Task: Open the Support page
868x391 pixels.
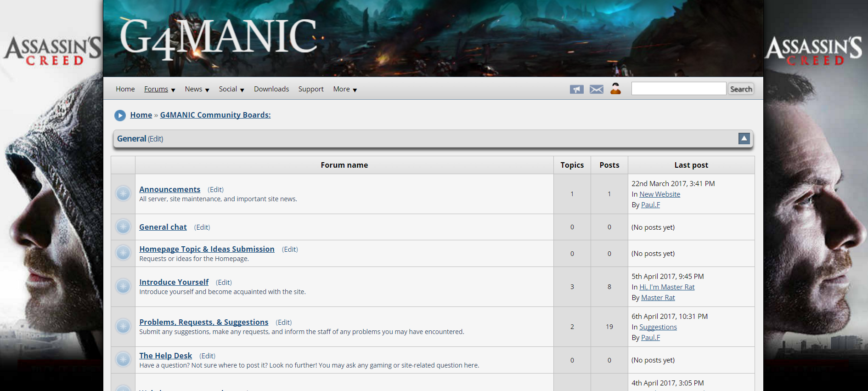Action: pyautogui.click(x=311, y=89)
